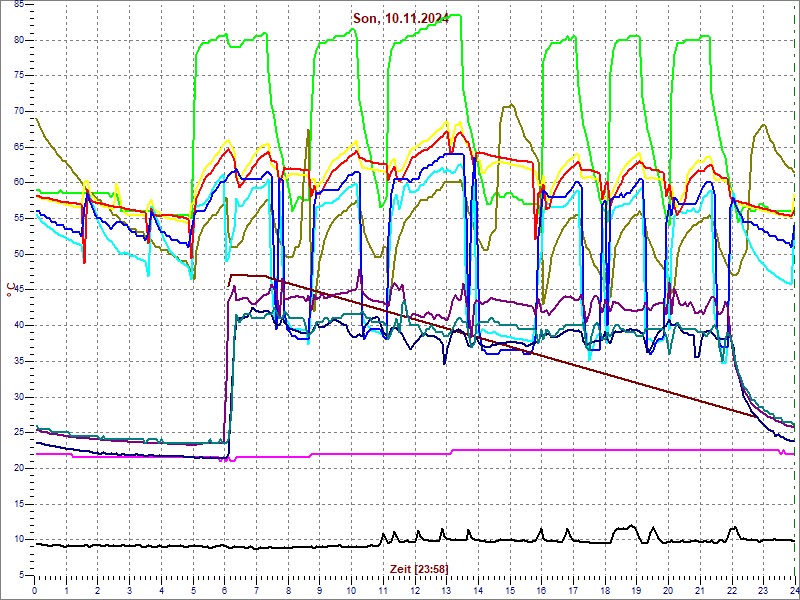This screenshot has height=600, width=800.
Task: Select the 25 value on temperature axis
Action: coord(17,433)
